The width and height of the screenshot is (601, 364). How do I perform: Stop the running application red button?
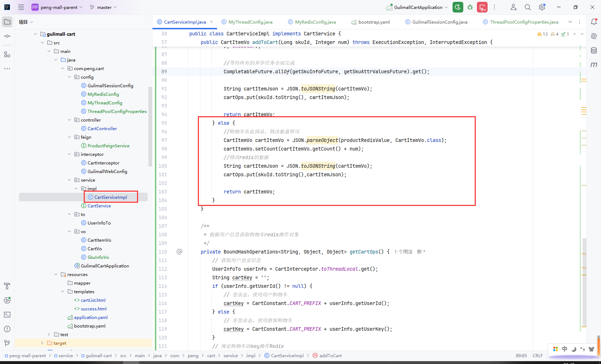click(482, 7)
